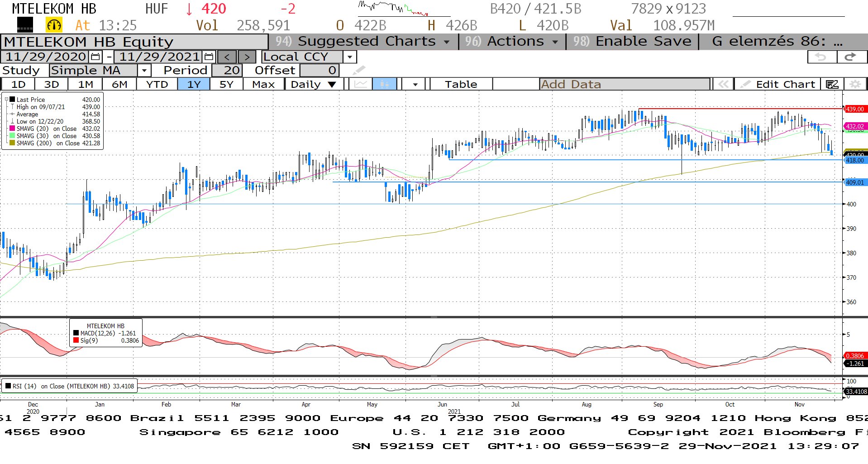Click the 33.4108 RSI axis value

tap(856, 392)
